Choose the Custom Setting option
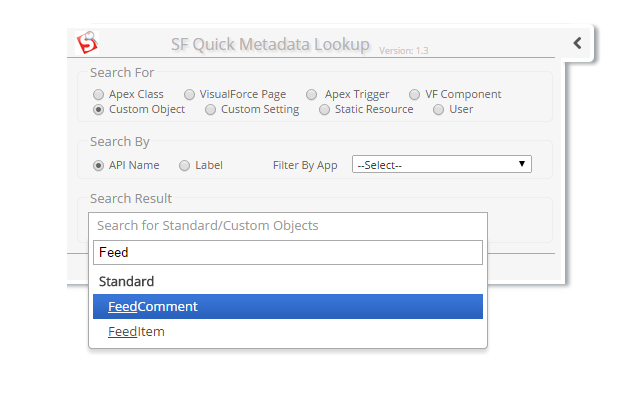This screenshot has width=640, height=400. (210, 110)
